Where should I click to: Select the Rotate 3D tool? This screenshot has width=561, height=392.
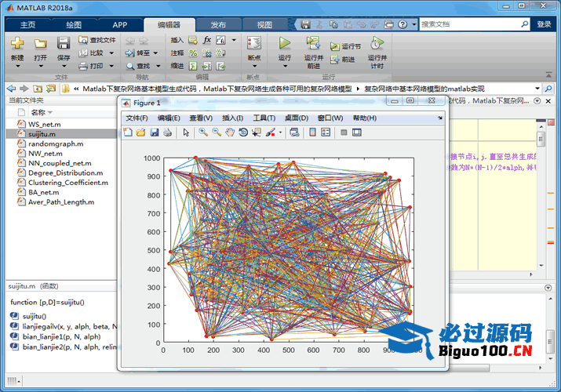point(243,132)
